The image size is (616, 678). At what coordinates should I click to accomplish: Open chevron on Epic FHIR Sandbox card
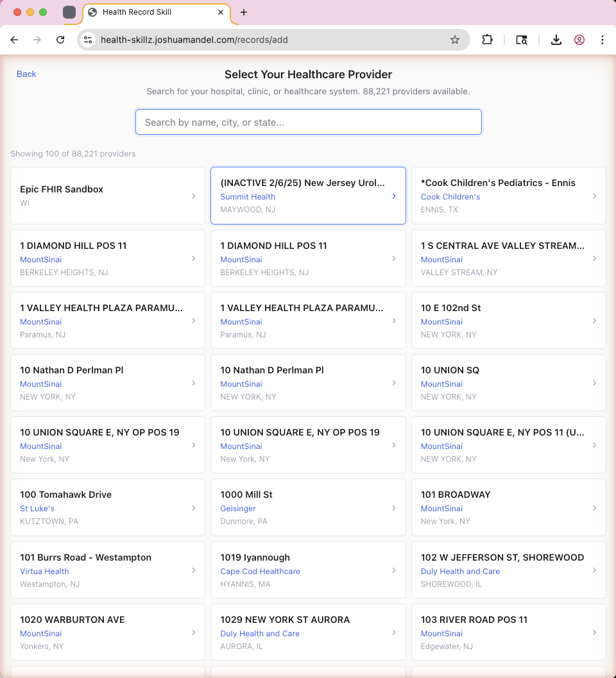(193, 196)
